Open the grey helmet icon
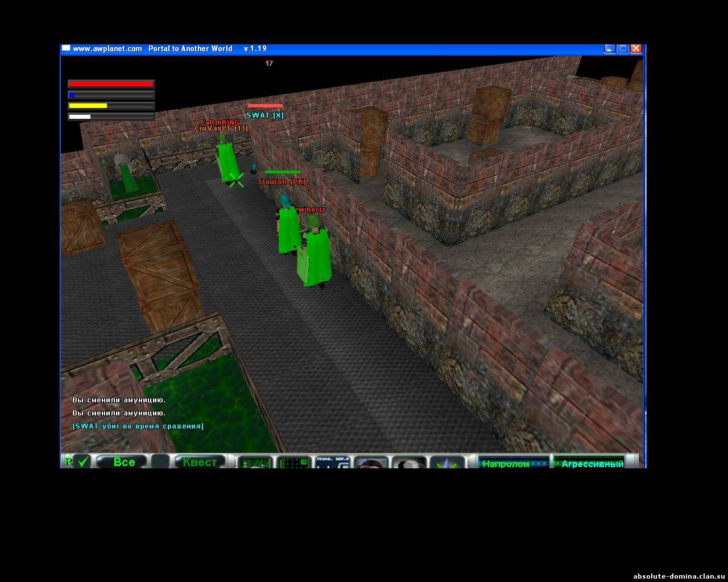 click(x=410, y=463)
